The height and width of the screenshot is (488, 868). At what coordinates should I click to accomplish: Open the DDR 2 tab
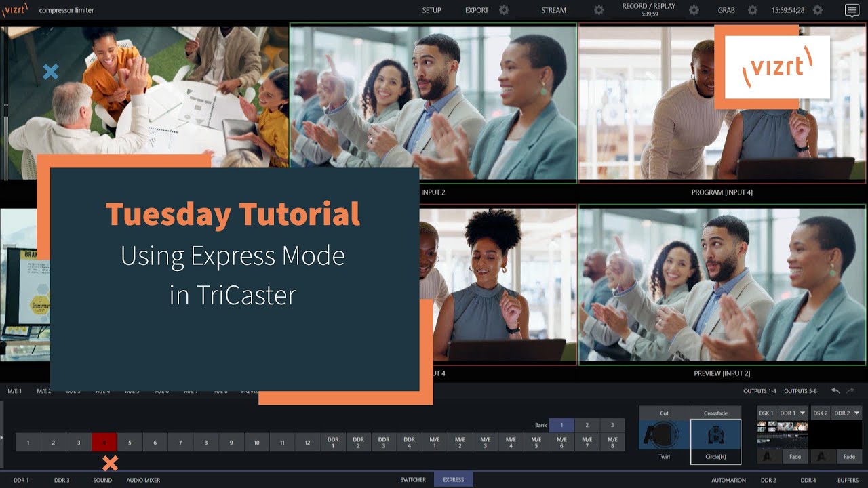tap(768, 480)
